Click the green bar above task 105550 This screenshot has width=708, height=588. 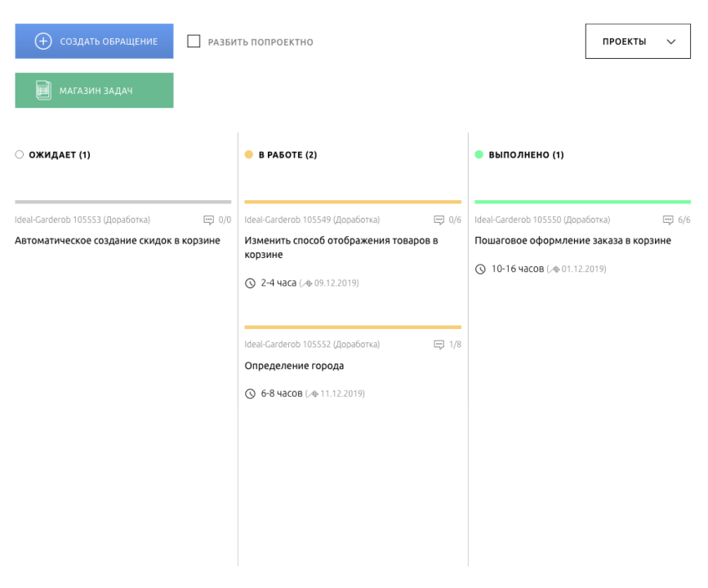click(582, 202)
